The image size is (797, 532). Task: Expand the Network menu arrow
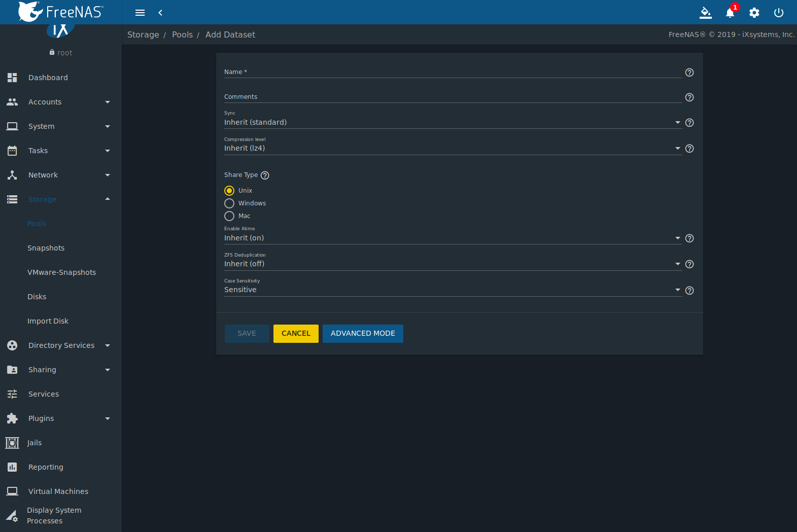tap(108, 175)
